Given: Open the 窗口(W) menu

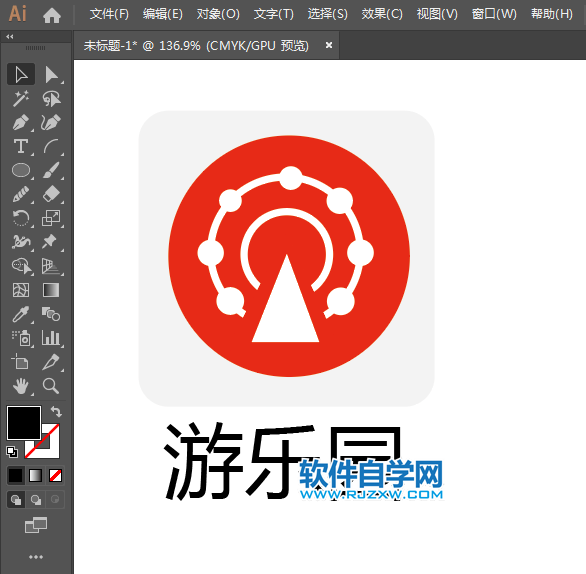Looking at the screenshot, I should click(x=494, y=14).
